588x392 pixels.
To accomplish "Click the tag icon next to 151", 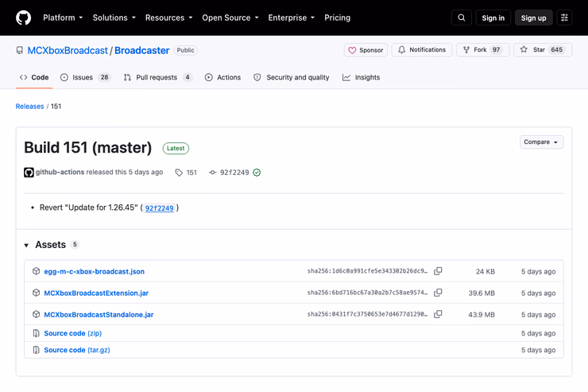I will coord(179,173).
